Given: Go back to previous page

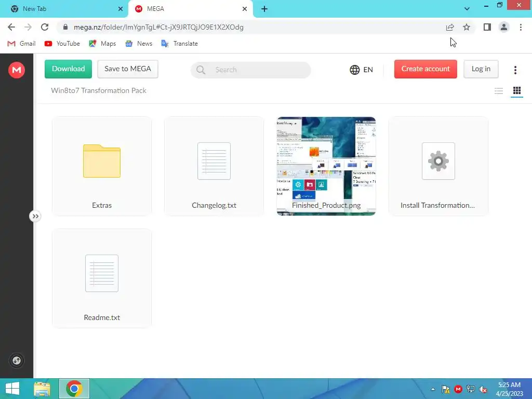Looking at the screenshot, I should pyautogui.click(x=11, y=27).
